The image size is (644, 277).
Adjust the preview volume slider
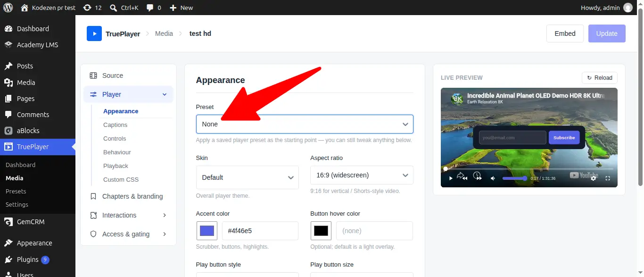coord(515,178)
